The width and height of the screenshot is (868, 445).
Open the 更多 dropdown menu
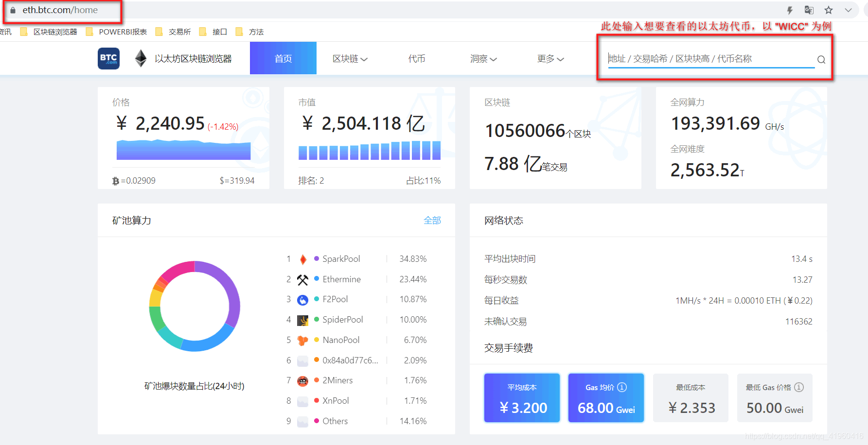tap(550, 58)
